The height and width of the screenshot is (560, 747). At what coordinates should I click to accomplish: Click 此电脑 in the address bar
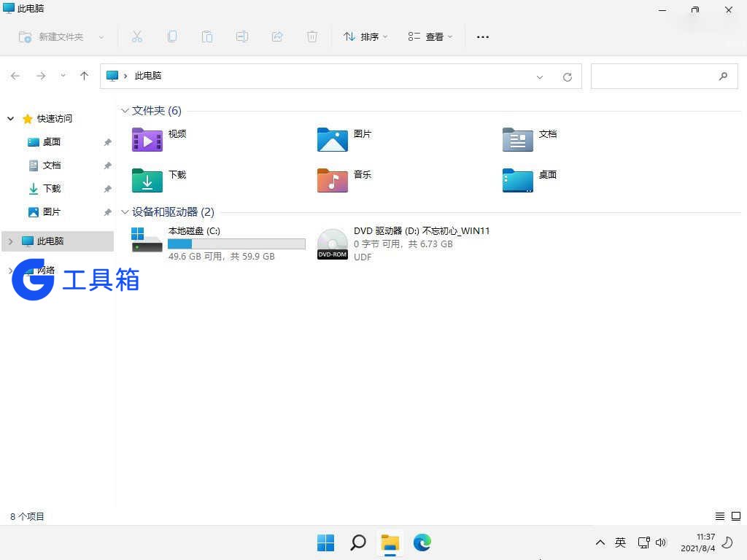[147, 76]
